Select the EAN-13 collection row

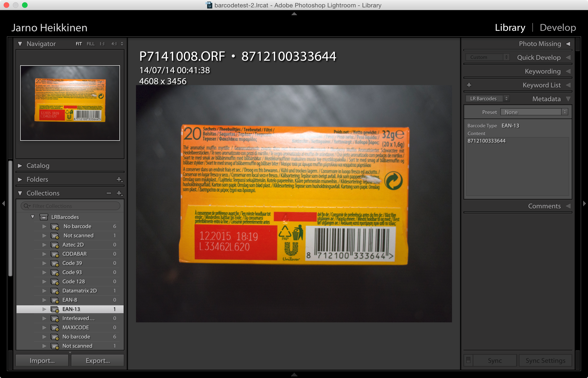[70, 309]
